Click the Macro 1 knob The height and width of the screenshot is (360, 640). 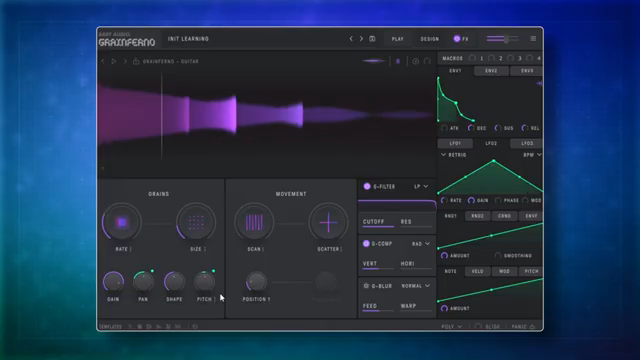click(x=472, y=58)
